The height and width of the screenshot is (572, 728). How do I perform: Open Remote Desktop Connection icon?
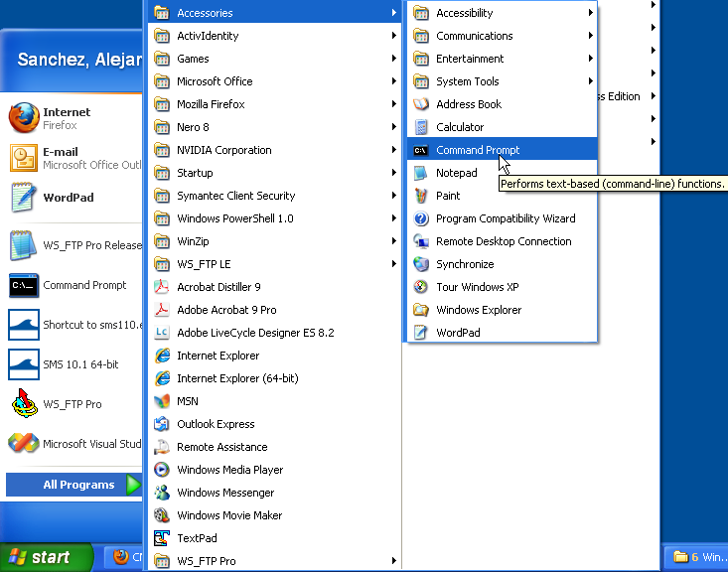(421, 241)
